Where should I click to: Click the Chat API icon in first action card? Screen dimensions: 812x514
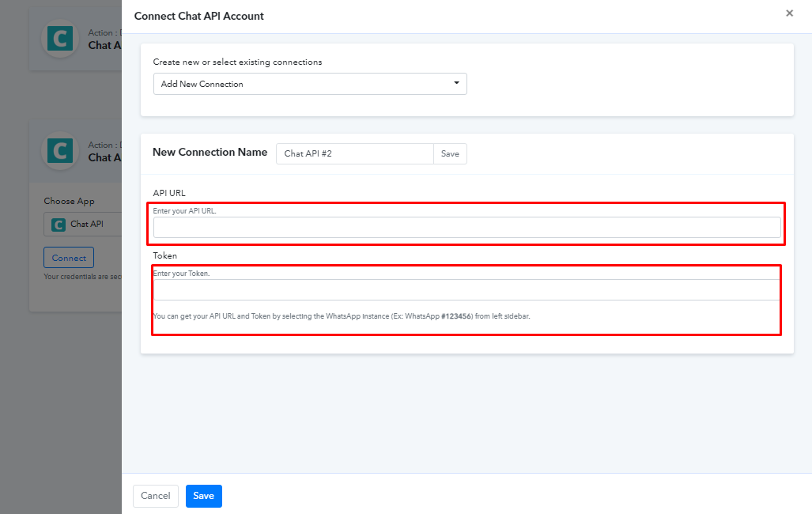pos(60,39)
